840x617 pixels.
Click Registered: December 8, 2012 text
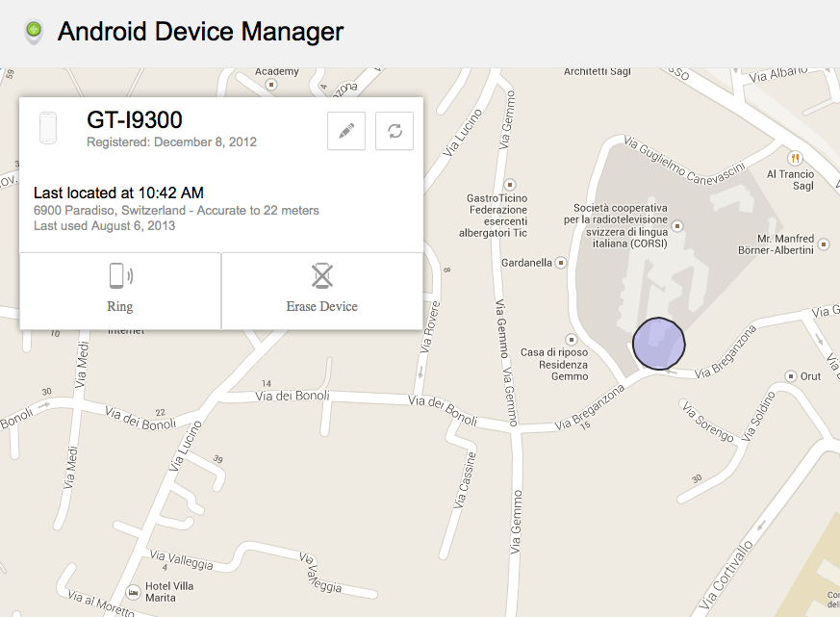pos(172,142)
